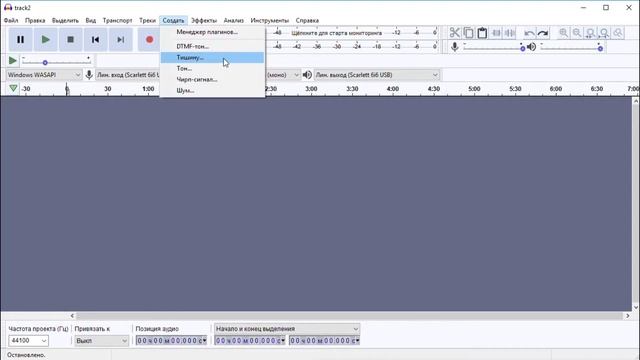Click the speaker icon beside playback volume slider
This screenshot has width=640, height=360.
click(531, 47)
